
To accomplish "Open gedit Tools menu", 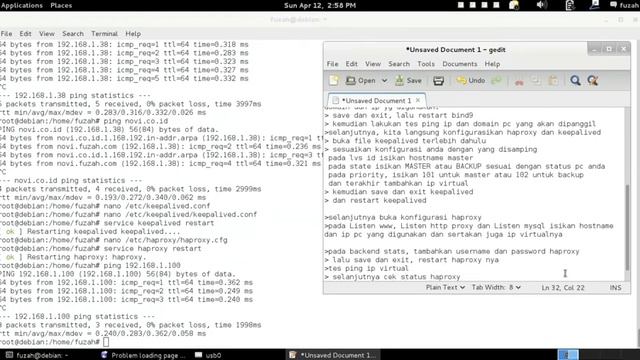I will 426,64.
